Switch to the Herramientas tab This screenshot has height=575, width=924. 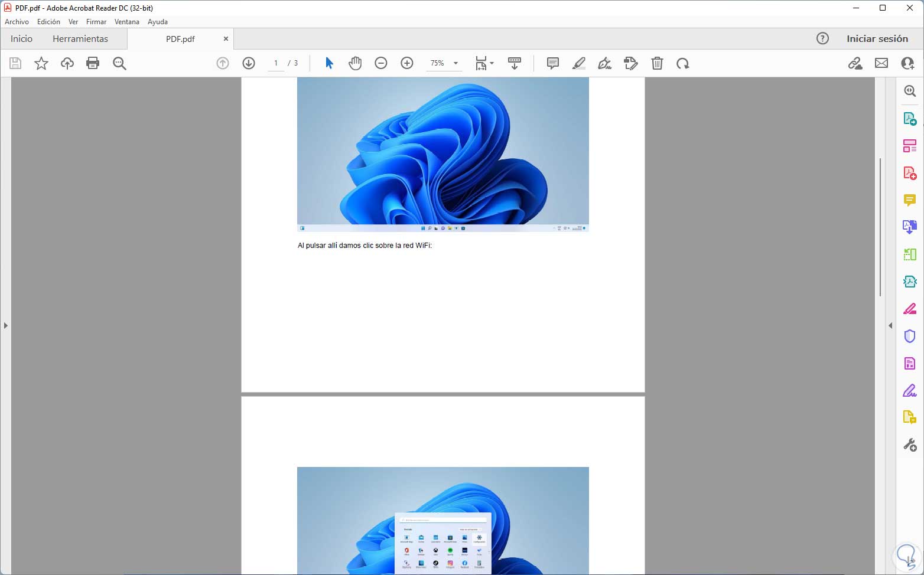coord(80,38)
